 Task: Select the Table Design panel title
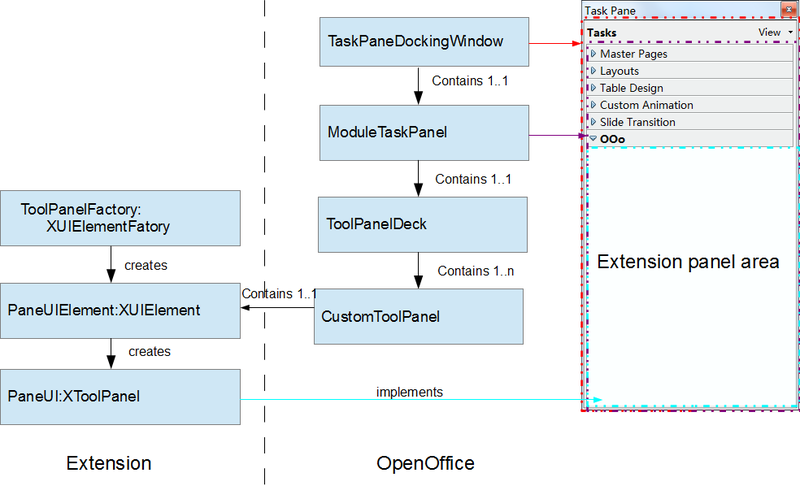pyautogui.click(x=632, y=88)
